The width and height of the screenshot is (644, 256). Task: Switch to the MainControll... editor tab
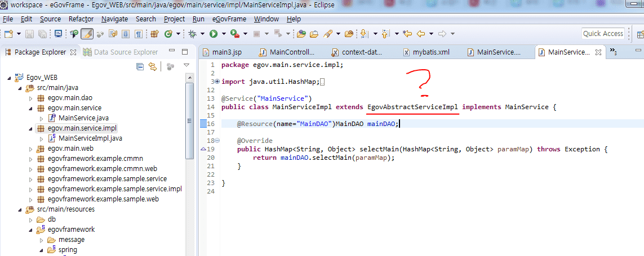coord(287,52)
